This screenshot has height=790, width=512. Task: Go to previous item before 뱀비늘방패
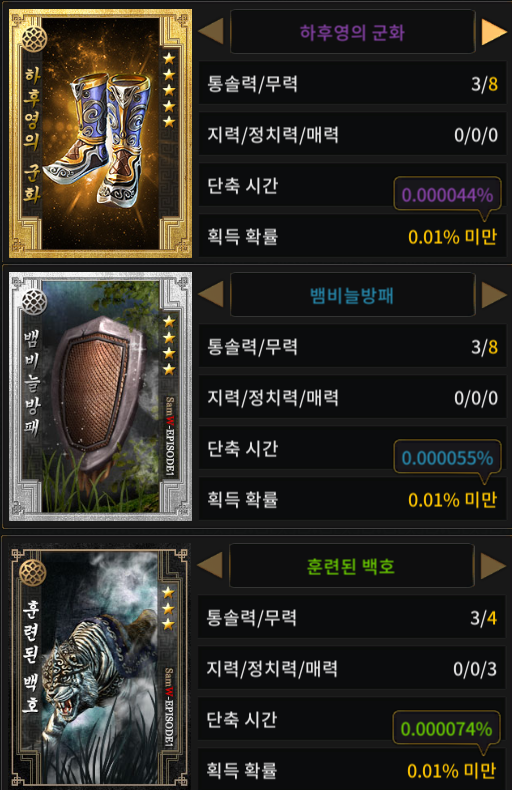pyautogui.click(x=212, y=294)
